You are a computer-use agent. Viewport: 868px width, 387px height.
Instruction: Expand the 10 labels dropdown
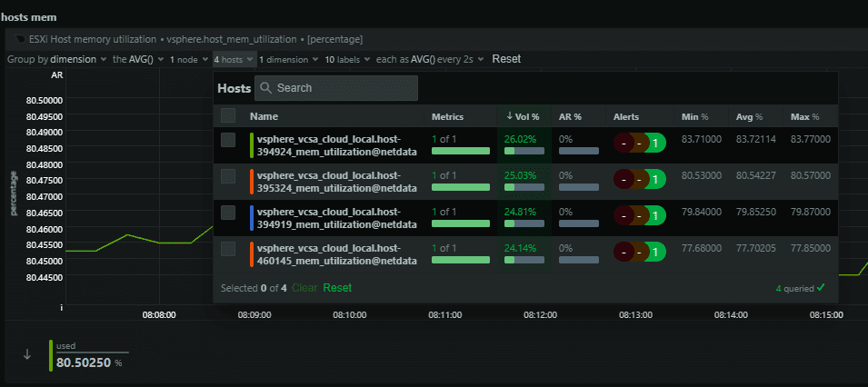(347, 59)
